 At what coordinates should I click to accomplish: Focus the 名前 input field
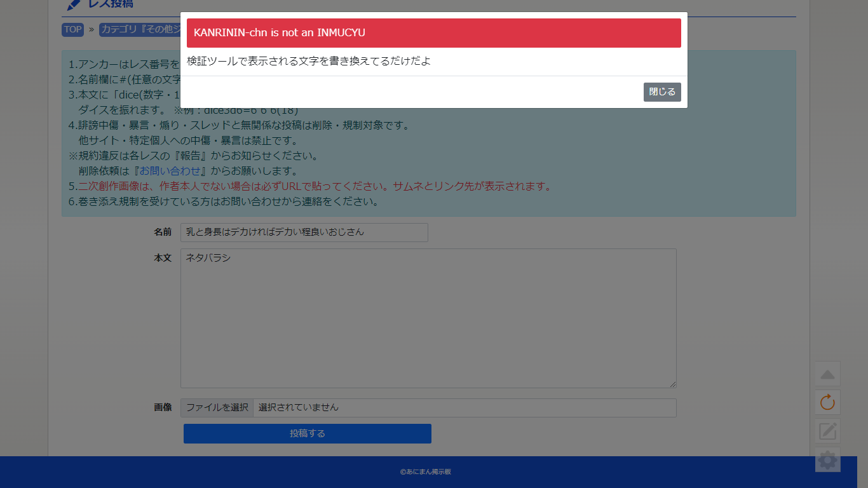pyautogui.click(x=304, y=233)
